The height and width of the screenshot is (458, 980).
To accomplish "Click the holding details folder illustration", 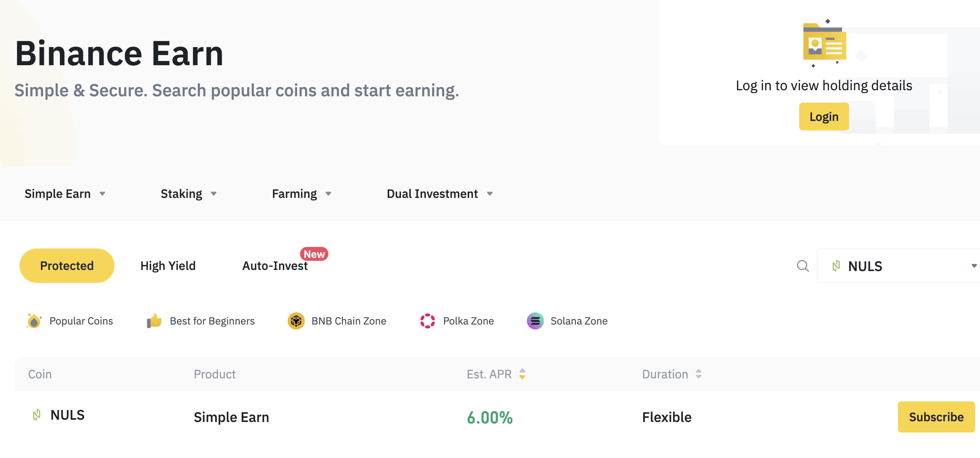I will click(x=824, y=43).
